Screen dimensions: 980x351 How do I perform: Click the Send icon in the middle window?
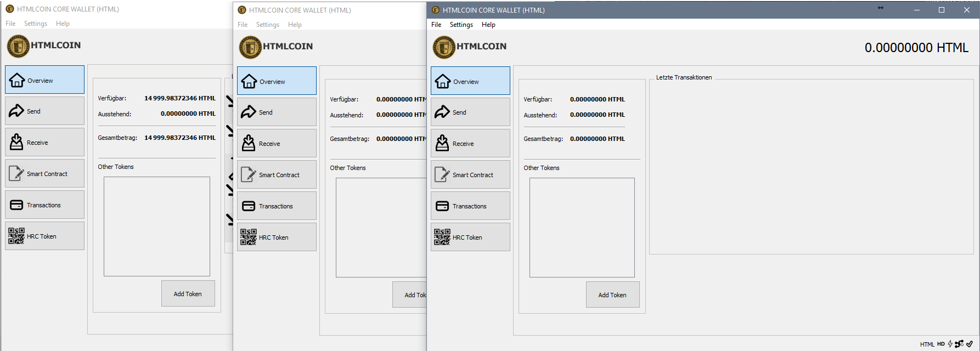pos(249,112)
